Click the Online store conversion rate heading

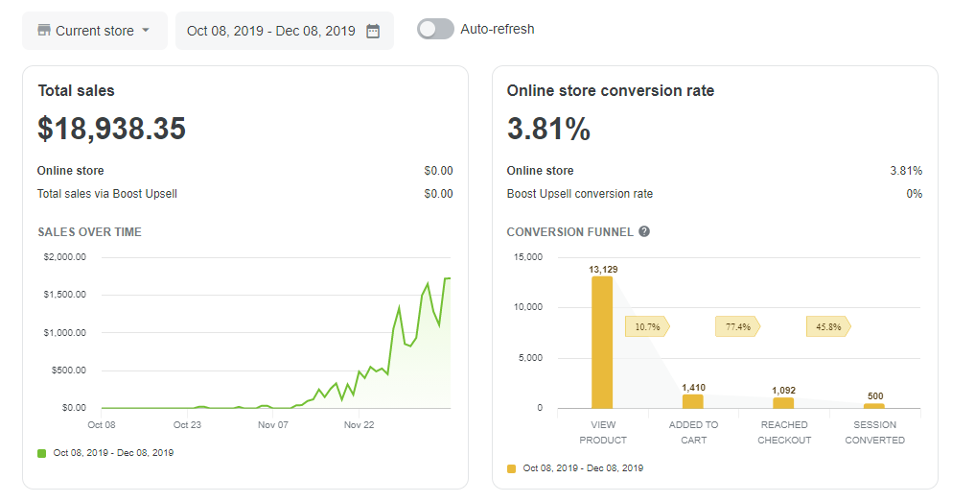tap(611, 91)
